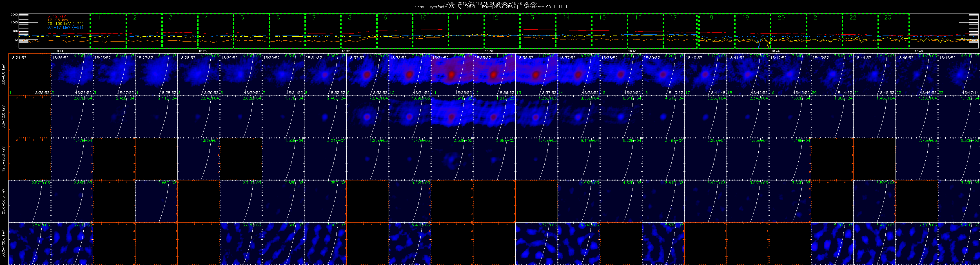Image resolution: width=980 pixels, height=265 pixels.
Task: Click the 3.0-6.0 keV row label
Action: click(x=3, y=75)
